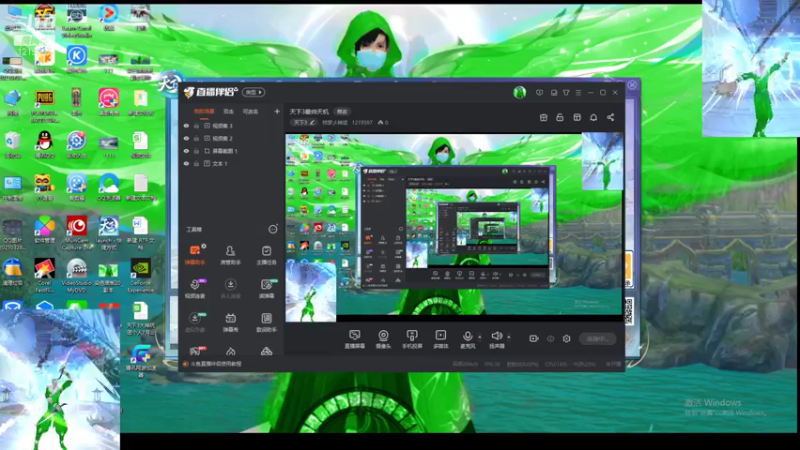The image size is (800, 450).
Task: Switch to the third scene tab
Action: [x=250, y=111]
